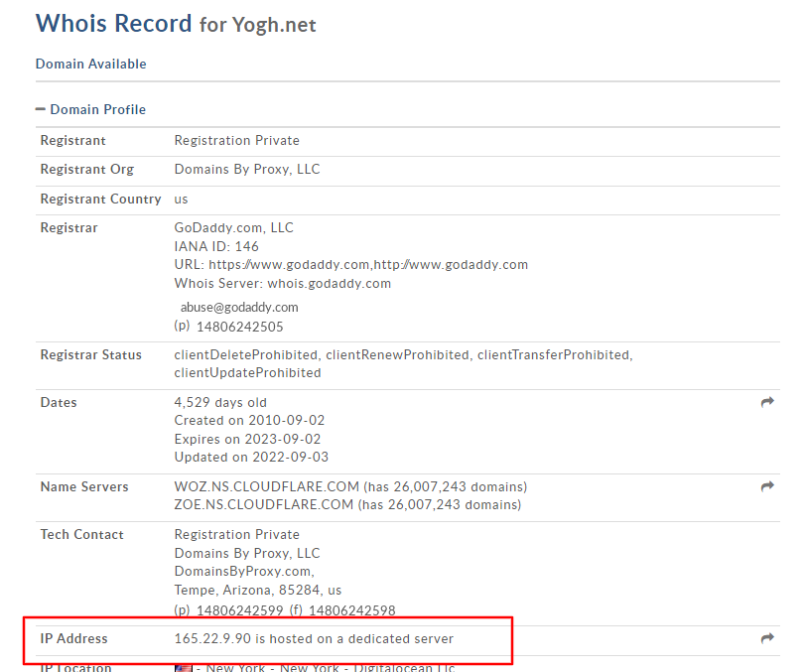Click the flag icon in IP Location row

(184, 668)
